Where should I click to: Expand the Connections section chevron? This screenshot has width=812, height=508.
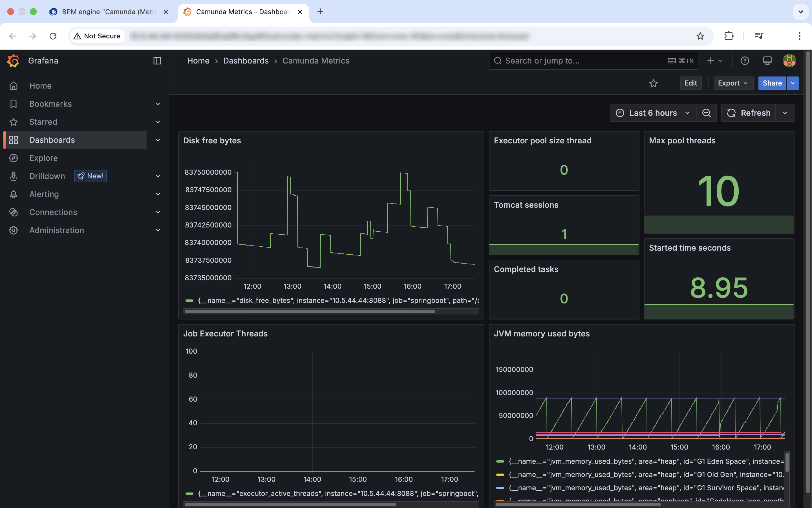pyautogui.click(x=158, y=212)
